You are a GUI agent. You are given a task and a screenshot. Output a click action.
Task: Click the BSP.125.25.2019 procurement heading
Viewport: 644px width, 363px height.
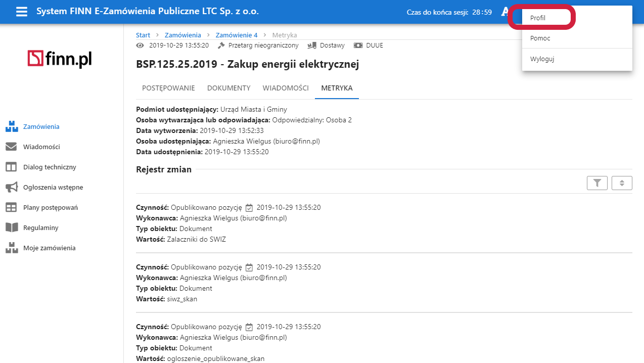[x=248, y=64]
